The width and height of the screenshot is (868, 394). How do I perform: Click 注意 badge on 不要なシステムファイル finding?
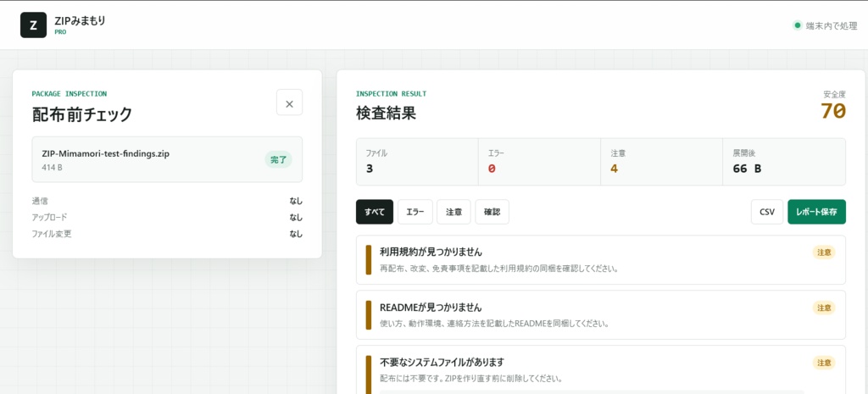(824, 363)
